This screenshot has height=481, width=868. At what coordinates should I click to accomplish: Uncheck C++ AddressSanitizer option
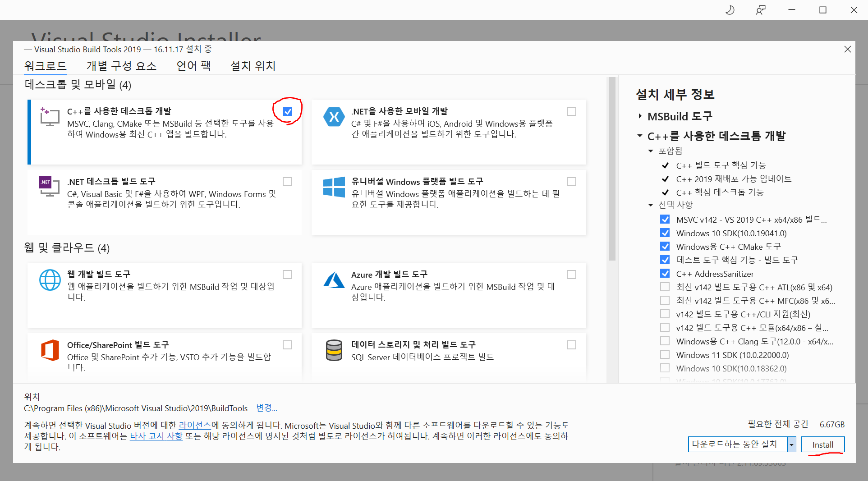tap(665, 273)
